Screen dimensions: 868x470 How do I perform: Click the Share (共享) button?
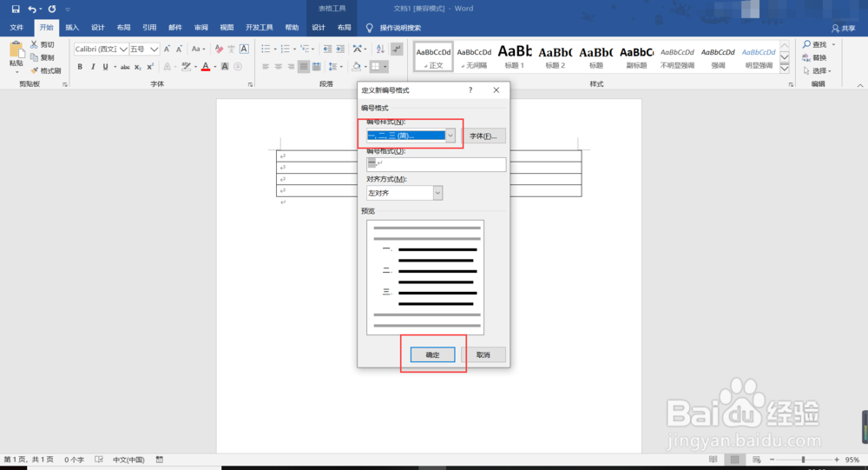845,29
